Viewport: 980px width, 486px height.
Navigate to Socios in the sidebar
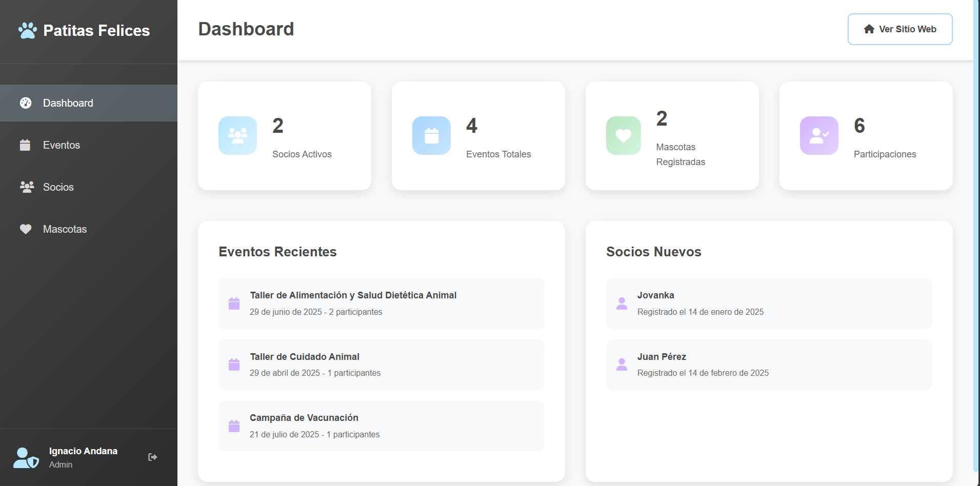tap(58, 187)
